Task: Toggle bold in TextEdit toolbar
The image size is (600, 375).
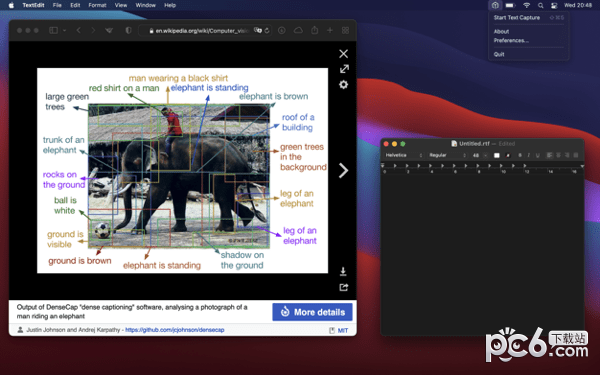Action: [x=520, y=155]
